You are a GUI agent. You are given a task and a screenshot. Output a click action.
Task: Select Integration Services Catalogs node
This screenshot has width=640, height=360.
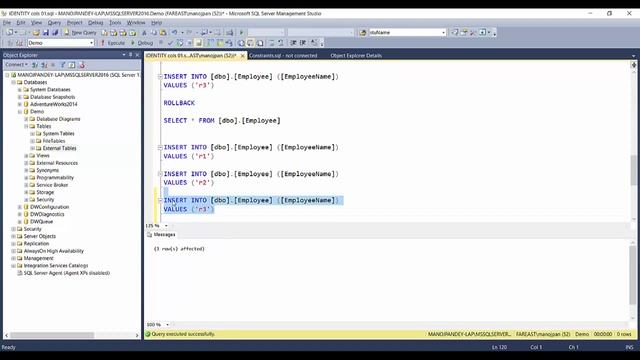(56, 266)
